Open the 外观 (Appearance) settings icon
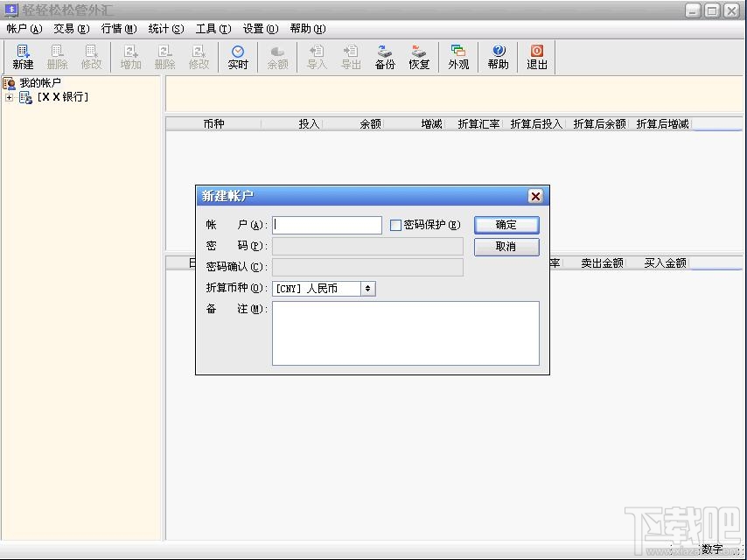747x560 pixels. click(458, 56)
